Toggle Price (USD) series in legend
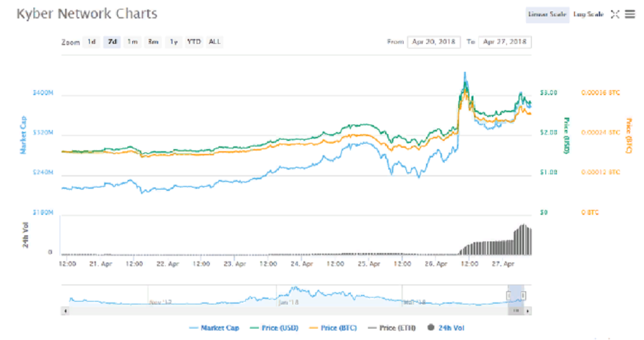 [x=274, y=328]
